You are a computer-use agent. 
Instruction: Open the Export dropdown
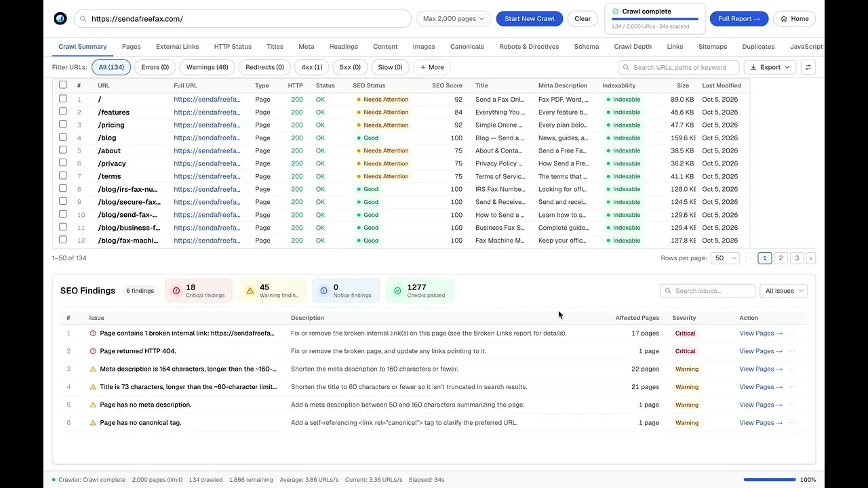tap(770, 67)
